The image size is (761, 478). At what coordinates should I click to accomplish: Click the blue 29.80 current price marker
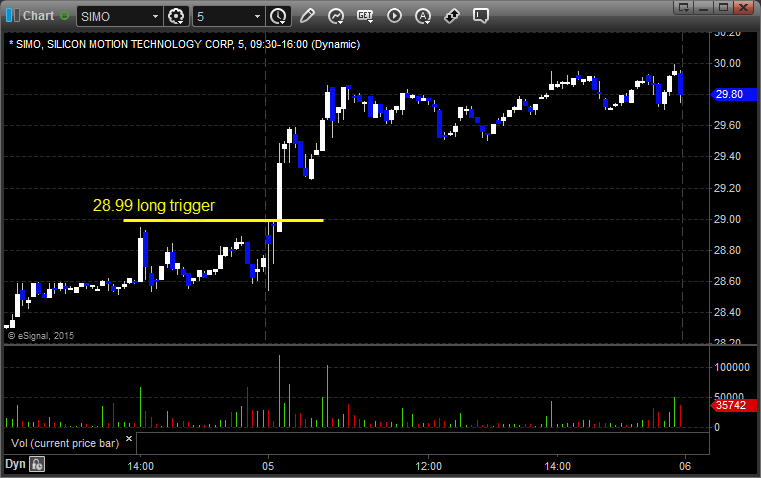click(733, 94)
